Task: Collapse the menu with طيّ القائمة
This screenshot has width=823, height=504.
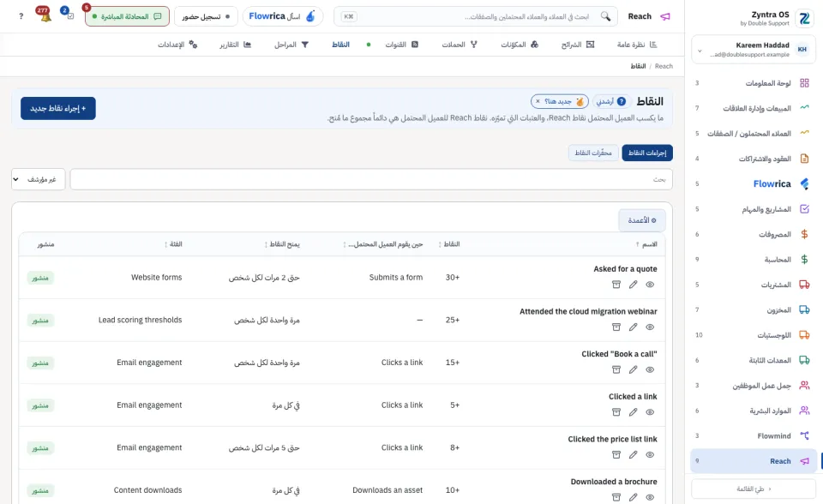Action: click(x=754, y=489)
